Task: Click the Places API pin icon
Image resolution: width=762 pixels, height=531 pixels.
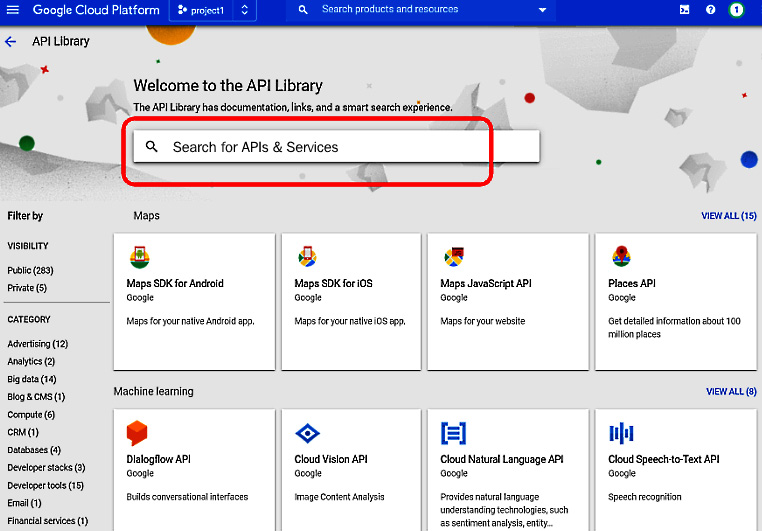Action: [x=621, y=256]
